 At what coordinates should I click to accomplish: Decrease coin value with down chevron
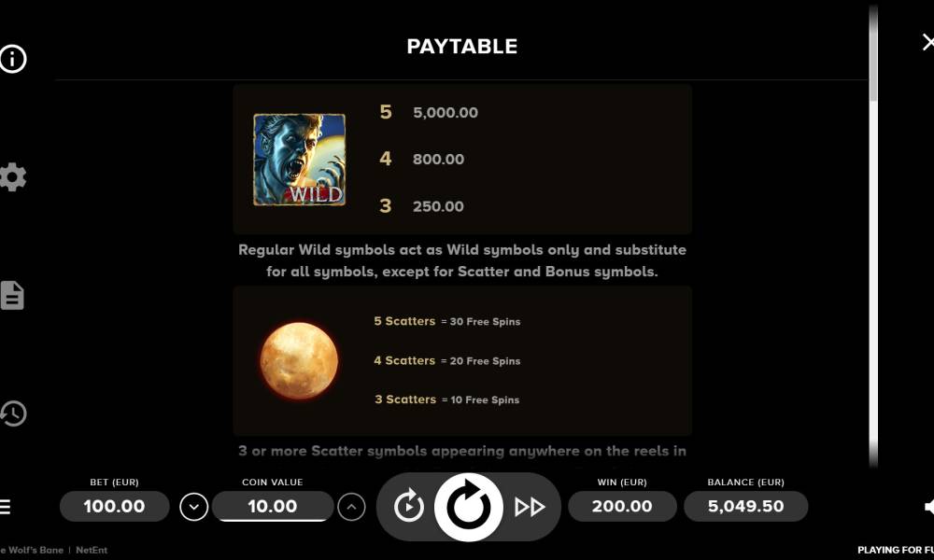[x=193, y=507]
